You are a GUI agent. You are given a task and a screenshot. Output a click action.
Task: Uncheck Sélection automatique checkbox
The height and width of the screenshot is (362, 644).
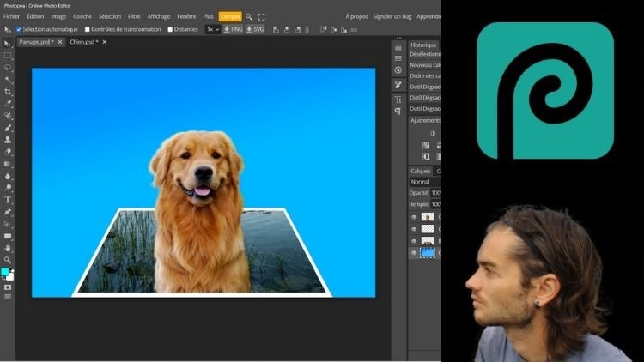(x=20, y=29)
